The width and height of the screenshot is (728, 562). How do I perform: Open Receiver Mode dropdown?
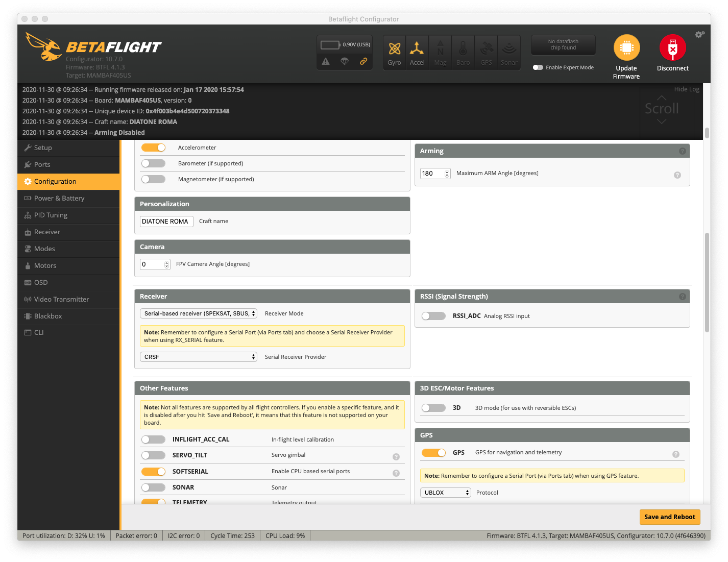click(x=199, y=313)
